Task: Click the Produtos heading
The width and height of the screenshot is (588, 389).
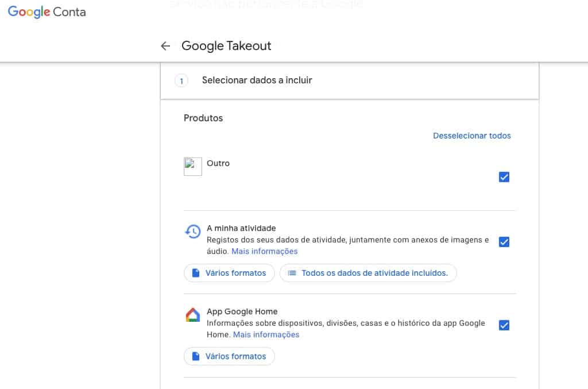Action: pyautogui.click(x=203, y=118)
